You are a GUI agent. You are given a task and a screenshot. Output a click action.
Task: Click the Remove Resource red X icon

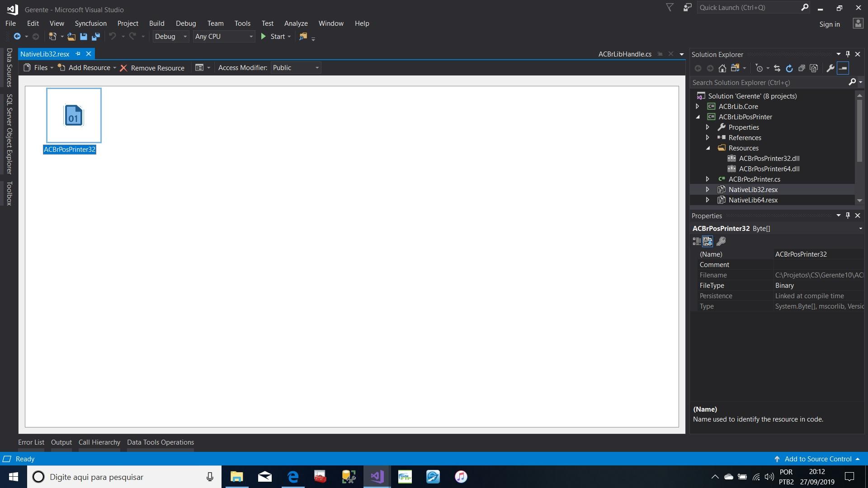click(123, 68)
